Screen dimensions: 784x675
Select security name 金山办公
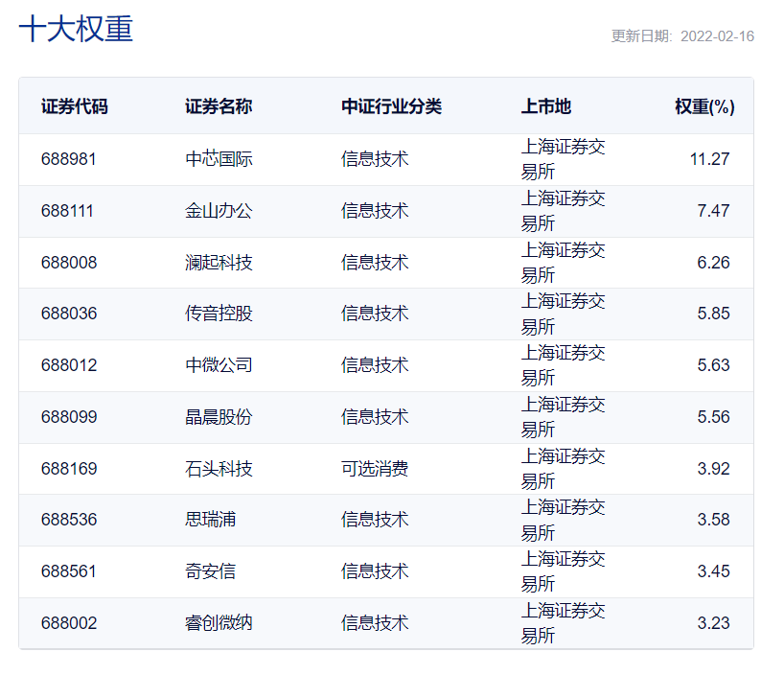click(219, 211)
